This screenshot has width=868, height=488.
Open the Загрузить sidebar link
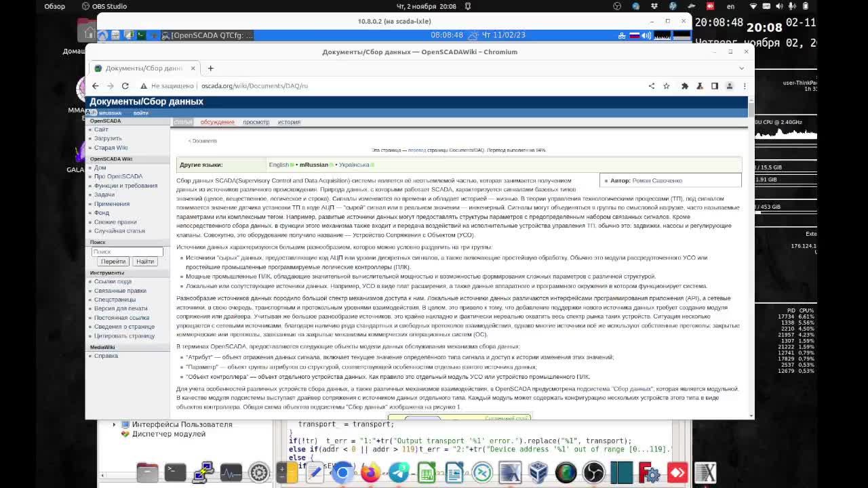tap(108, 138)
